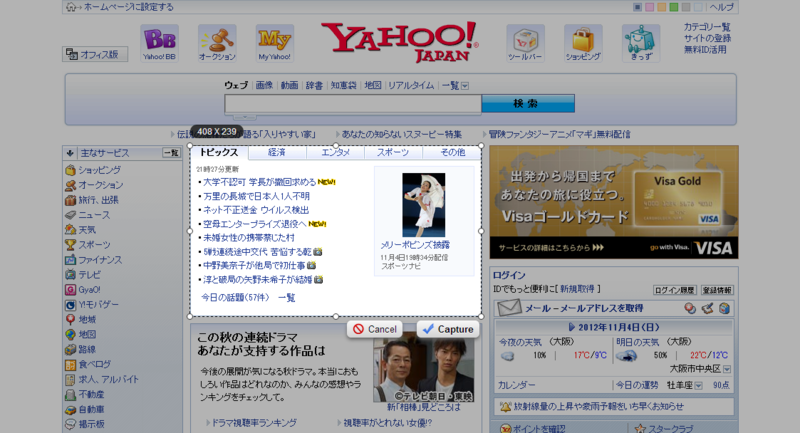Select the リアルタイム search category
The width and height of the screenshot is (800, 433).
click(411, 85)
